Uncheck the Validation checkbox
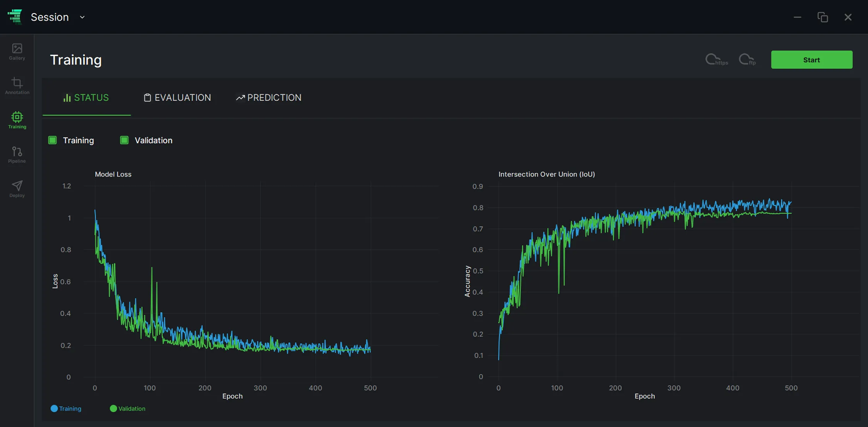The width and height of the screenshot is (868, 427). tap(124, 140)
